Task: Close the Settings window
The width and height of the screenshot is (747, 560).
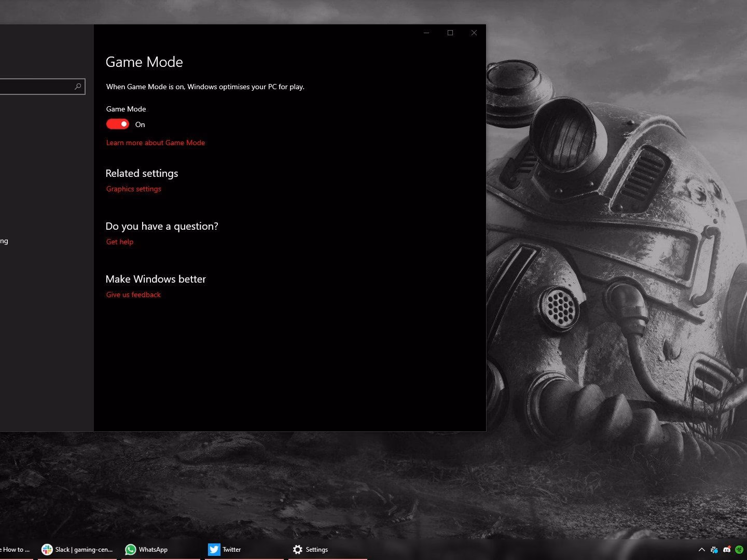Action: pos(474,33)
